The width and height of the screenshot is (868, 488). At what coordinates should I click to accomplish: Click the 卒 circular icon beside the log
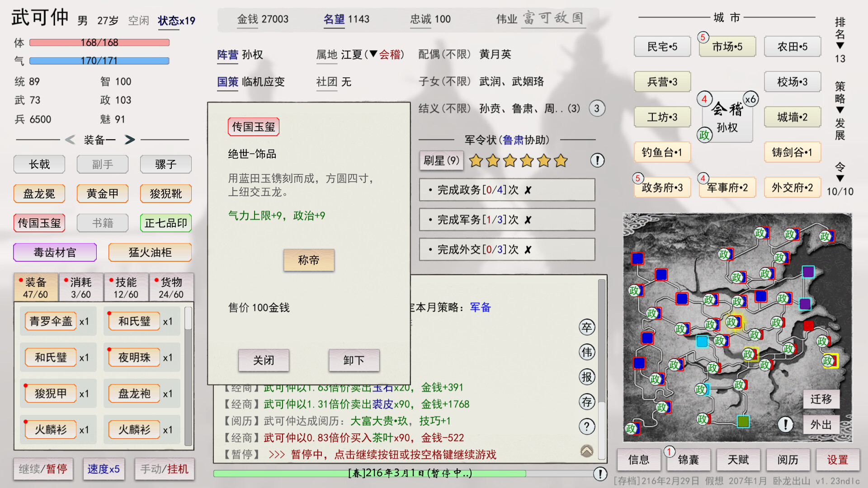[586, 328]
